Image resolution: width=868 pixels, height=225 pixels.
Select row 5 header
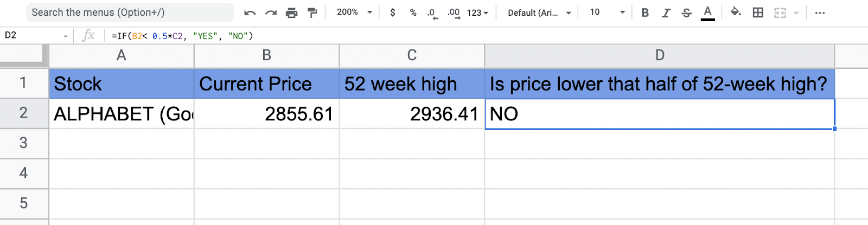click(x=24, y=203)
